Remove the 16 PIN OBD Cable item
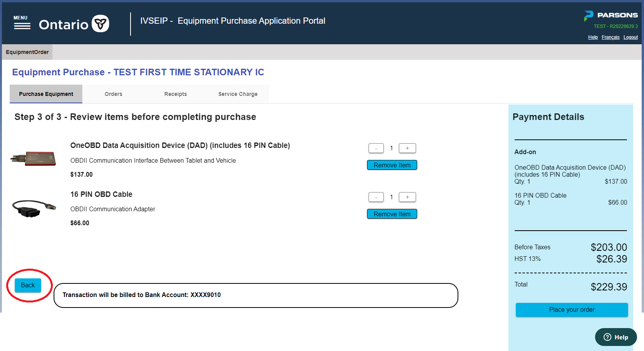 click(x=392, y=214)
